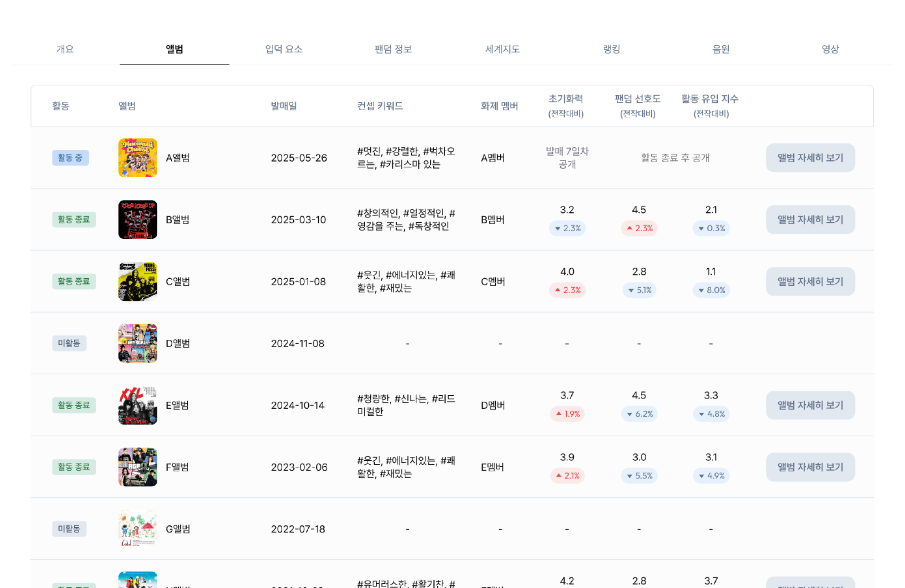905x588 pixels.
Task: View the B앨범 album artwork
Action: pos(137,219)
